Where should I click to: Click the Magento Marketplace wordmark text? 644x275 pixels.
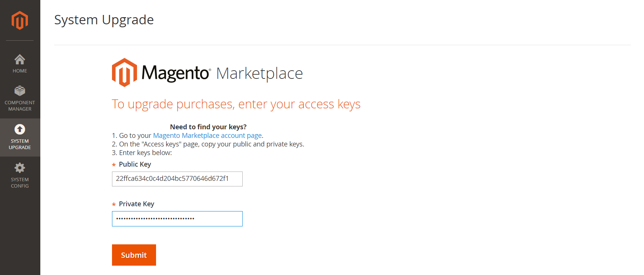point(222,73)
